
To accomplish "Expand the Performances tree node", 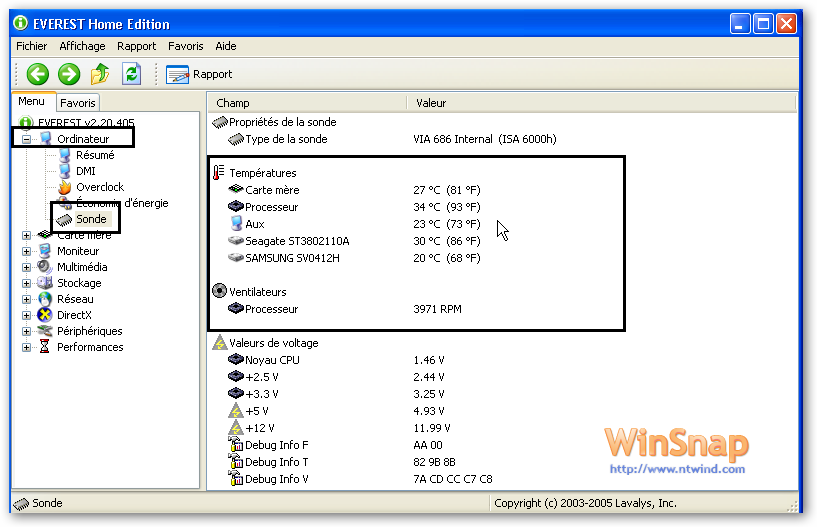I will [26, 347].
